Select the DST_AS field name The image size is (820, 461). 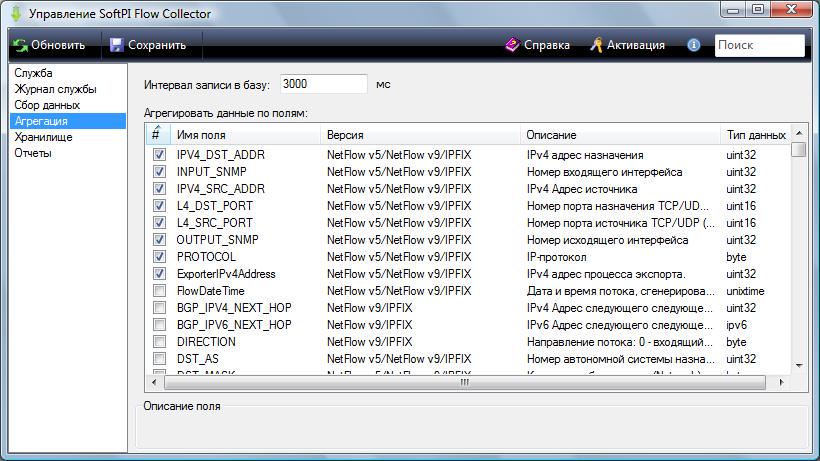[198, 359]
